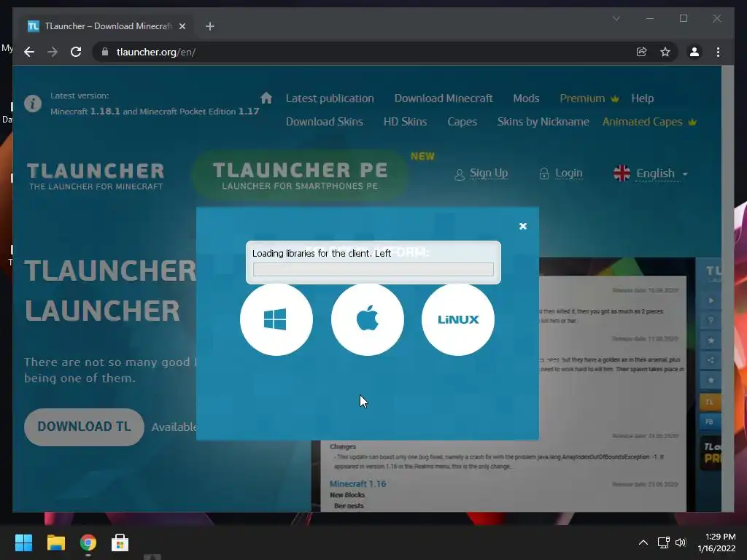Click the address bar URL field
The width and height of the screenshot is (747, 560).
point(367,52)
